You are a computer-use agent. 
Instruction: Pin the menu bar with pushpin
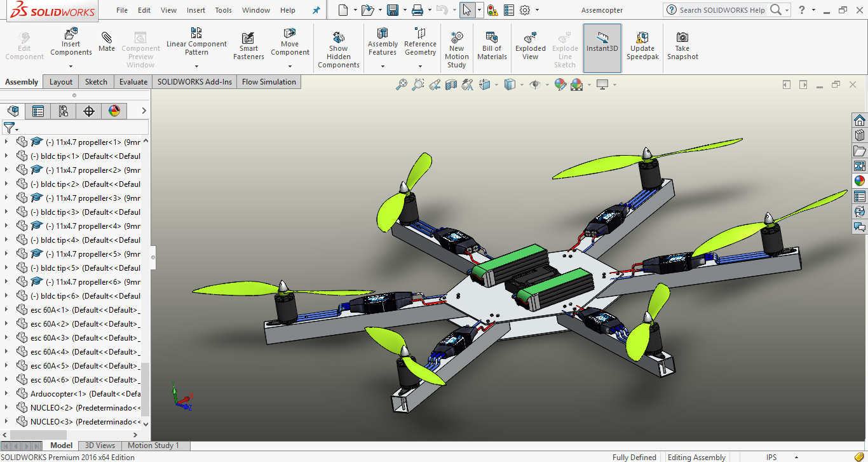(x=316, y=10)
